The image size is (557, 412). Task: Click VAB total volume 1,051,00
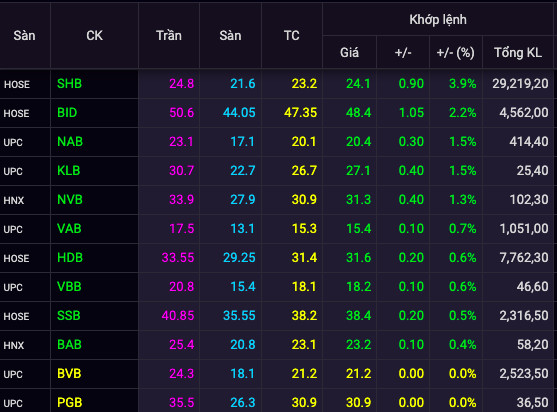coord(524,229)
